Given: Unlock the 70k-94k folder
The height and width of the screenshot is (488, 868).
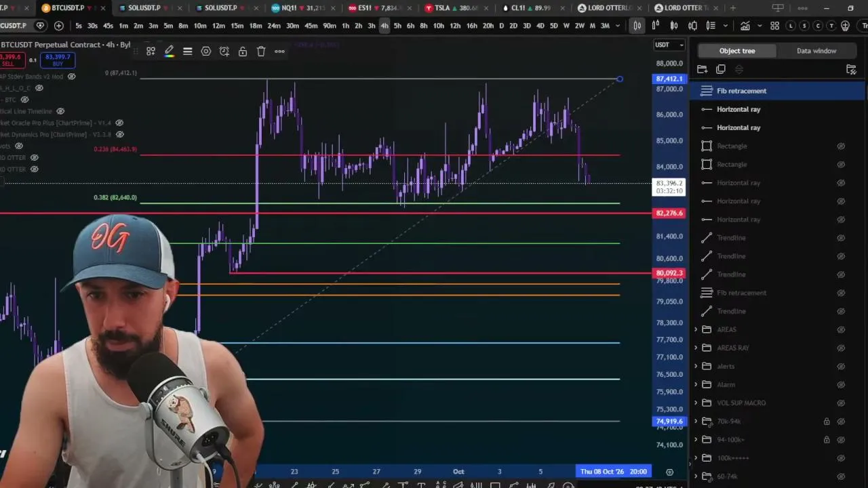Looking at the screenshot, I should [x=827, y=422].
